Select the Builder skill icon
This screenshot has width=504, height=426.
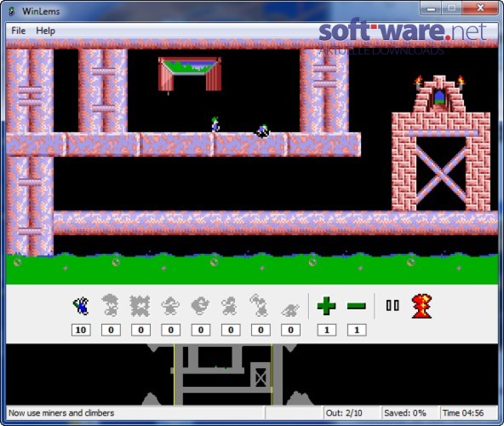pos(201,305)
